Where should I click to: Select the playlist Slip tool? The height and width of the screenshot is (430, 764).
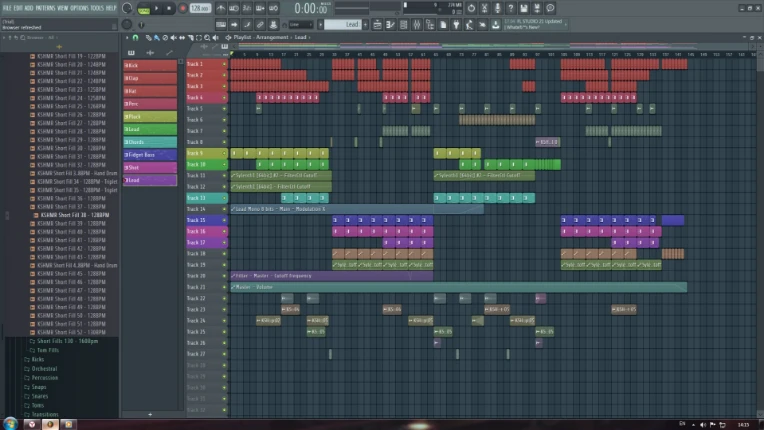[x=182, y=37]
